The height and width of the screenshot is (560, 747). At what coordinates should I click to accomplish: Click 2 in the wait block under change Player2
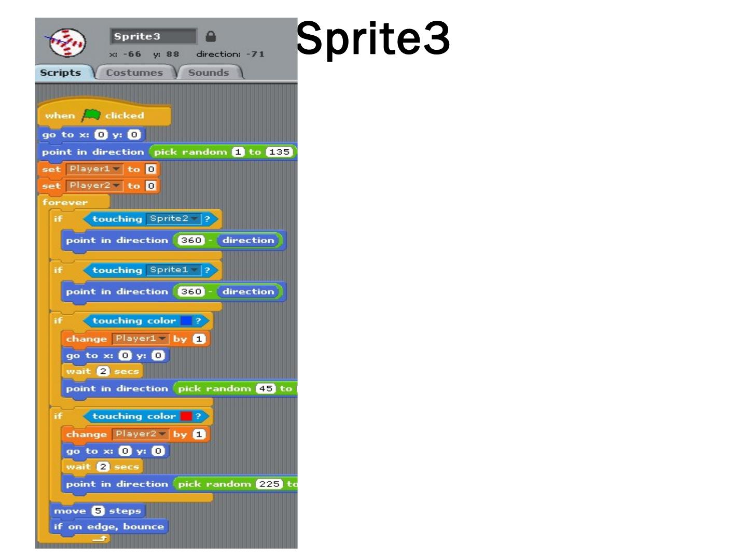pyautogui.click(x=103, y=467)
